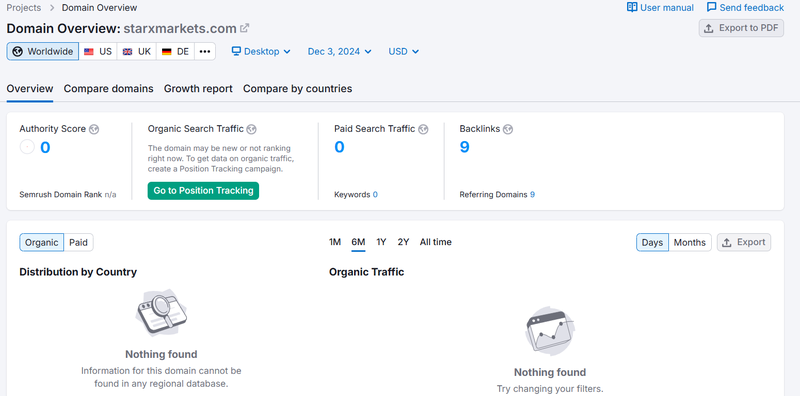800x396 pixels.
Task: Open more countries via three-dots button
Action: [x=205, y=52]
